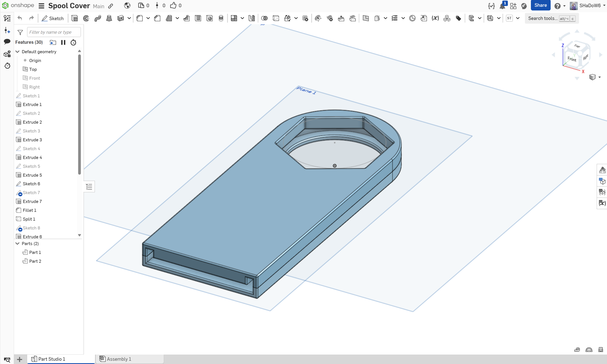Click the blue Share button
The width and height of the screenshot is (607, 364).
pyautogui.click(x=540, y=5)
